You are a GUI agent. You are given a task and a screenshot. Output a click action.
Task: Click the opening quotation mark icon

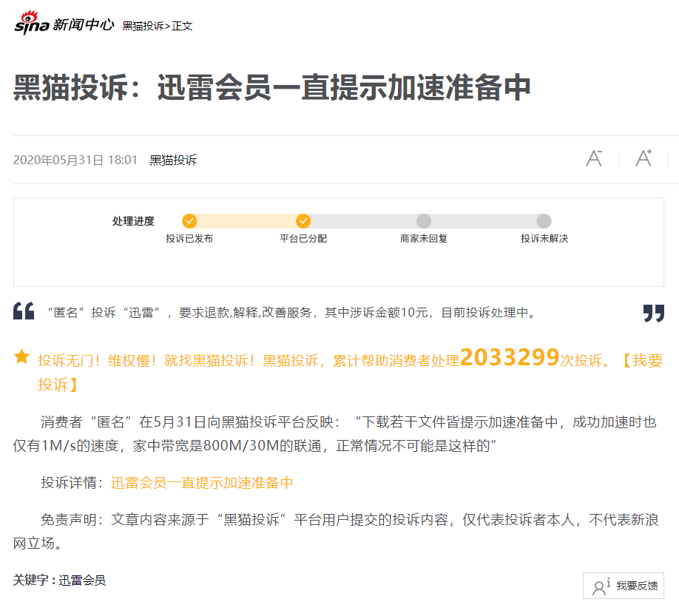click(24, 311)
